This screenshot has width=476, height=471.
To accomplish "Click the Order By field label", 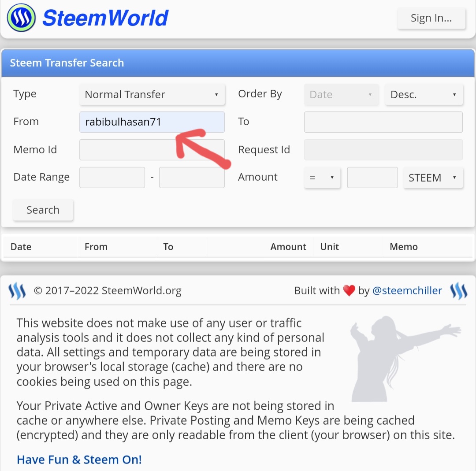I will (x=260, y=94).
